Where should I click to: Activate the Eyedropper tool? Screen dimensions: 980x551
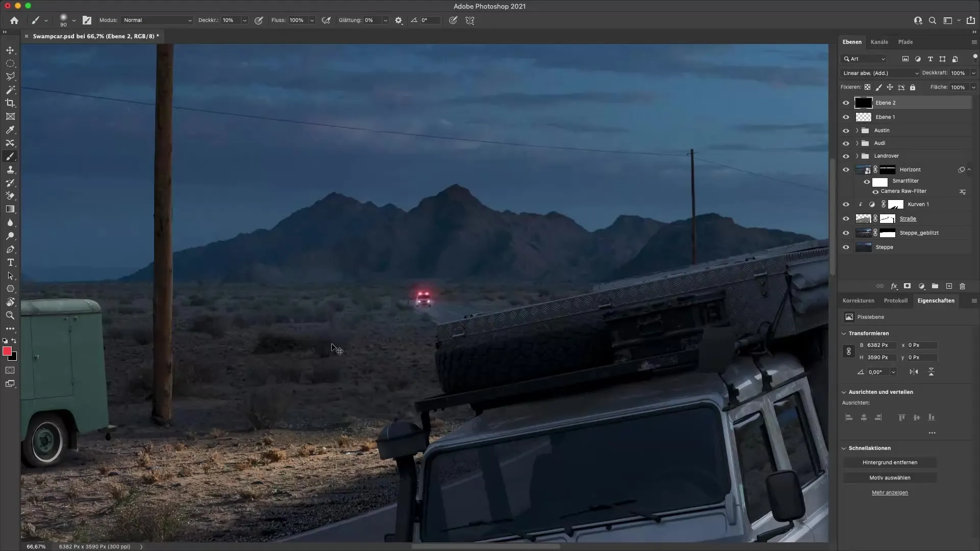point(10,130)
